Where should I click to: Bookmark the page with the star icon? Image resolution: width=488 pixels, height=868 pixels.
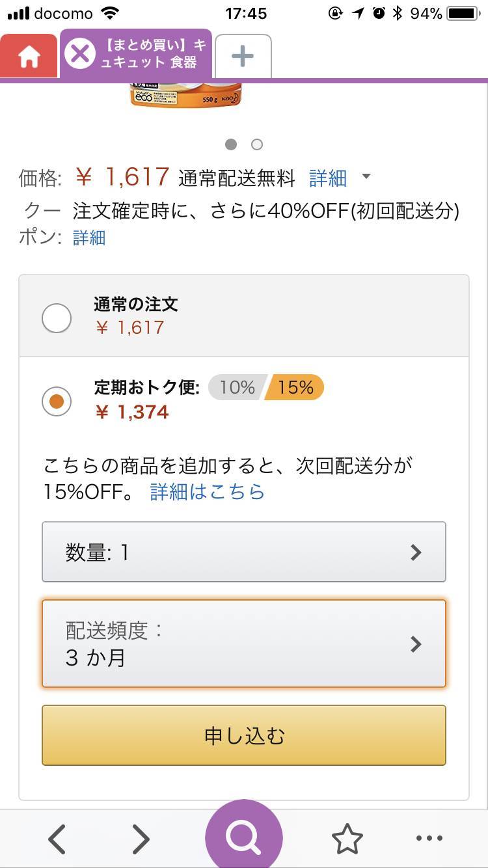pyautogui.click(x=347, y=839)
